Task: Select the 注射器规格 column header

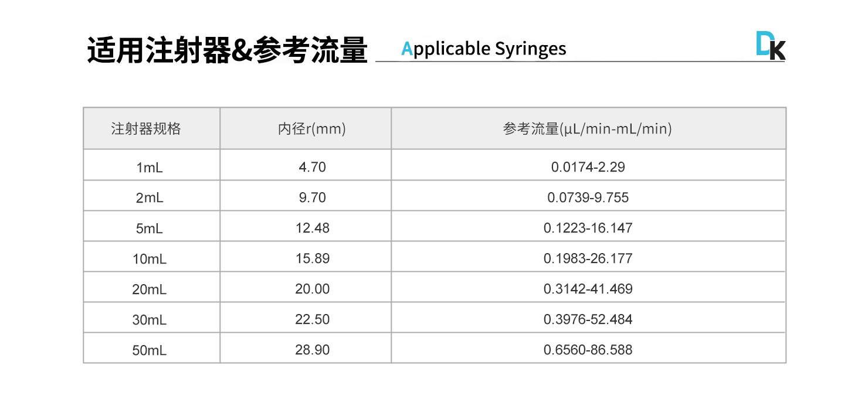Action: (146, 129)
